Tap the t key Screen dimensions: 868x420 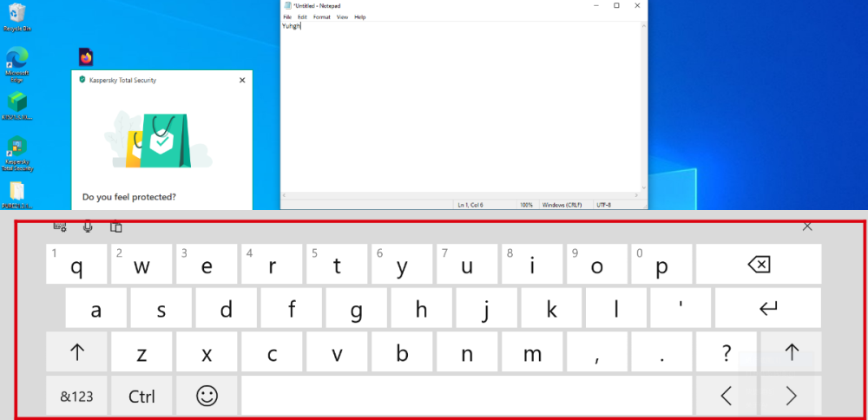pyautogui.click(x=337, y=265)
